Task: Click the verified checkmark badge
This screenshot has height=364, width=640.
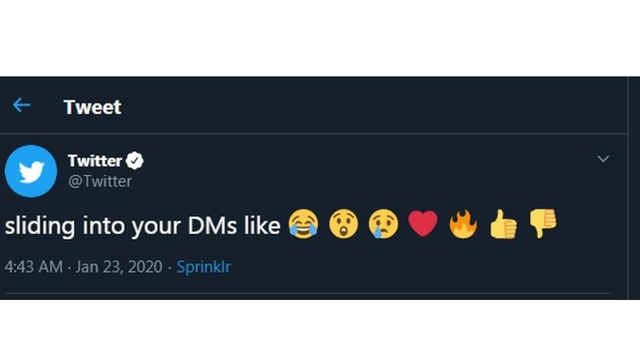Action: (x=134, y=161)
